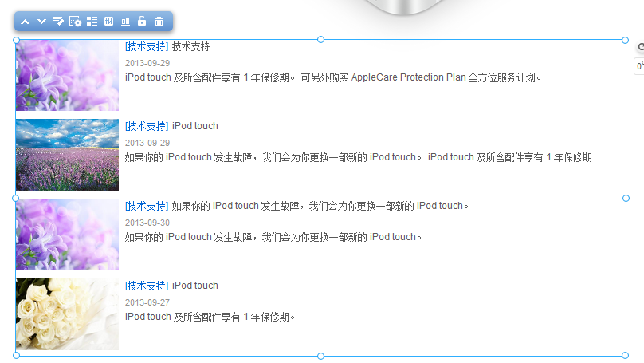The image size is (644, 363).
Task: Open the edit content pencil icon
Action: coord(58,22)
